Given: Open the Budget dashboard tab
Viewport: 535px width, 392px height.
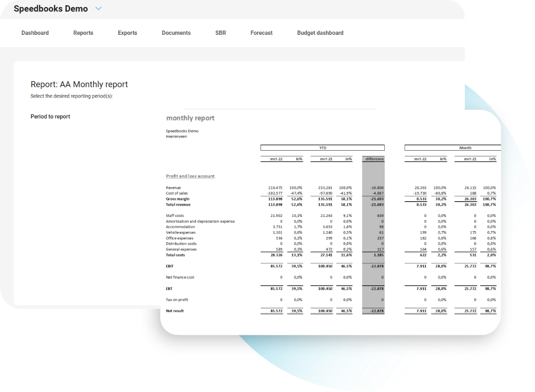Looking at the screenshot, I should [x=320, y=33].
